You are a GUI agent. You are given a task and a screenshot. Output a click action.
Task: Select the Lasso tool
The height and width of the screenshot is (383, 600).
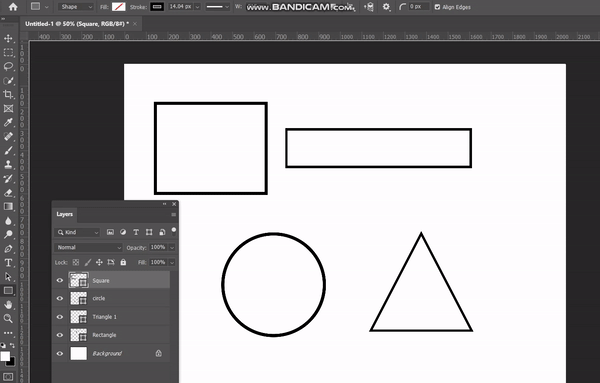coord(8,66)
